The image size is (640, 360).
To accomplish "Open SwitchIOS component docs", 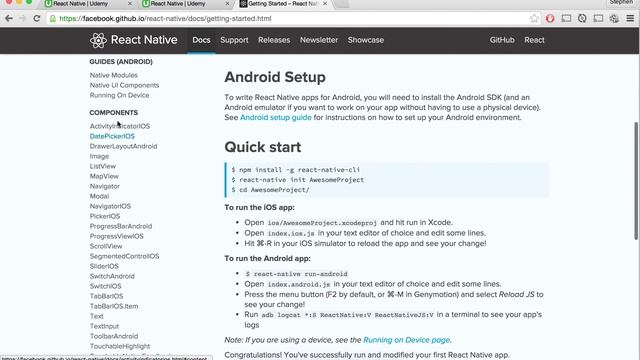I will pyautogui.click(x=105, y=286).
